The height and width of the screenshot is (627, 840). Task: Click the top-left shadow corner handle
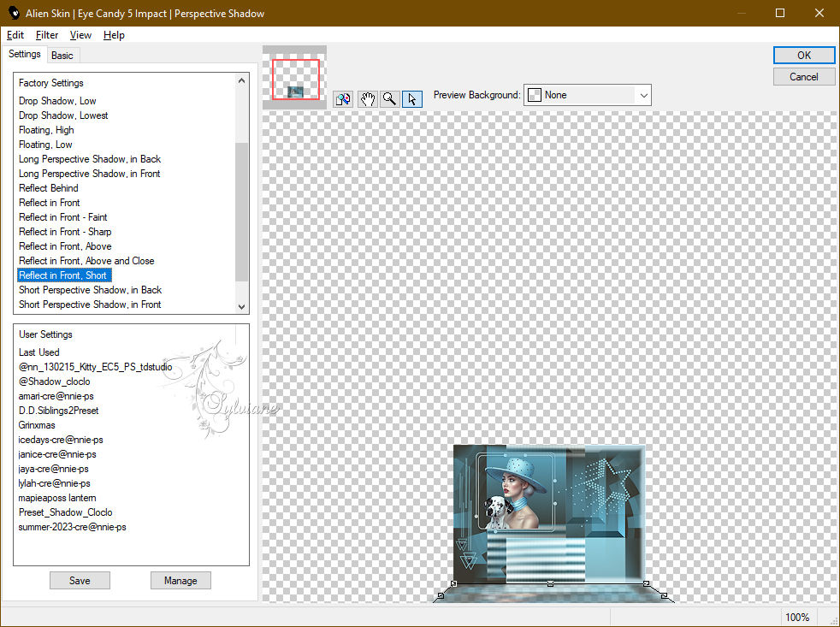tap(453, 583)
